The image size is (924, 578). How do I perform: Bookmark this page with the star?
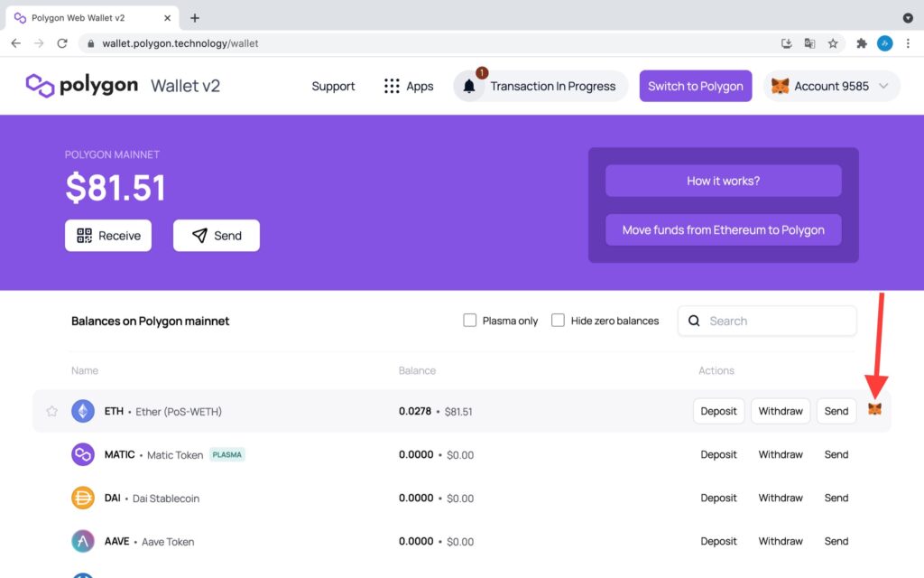tap(833, 43)
